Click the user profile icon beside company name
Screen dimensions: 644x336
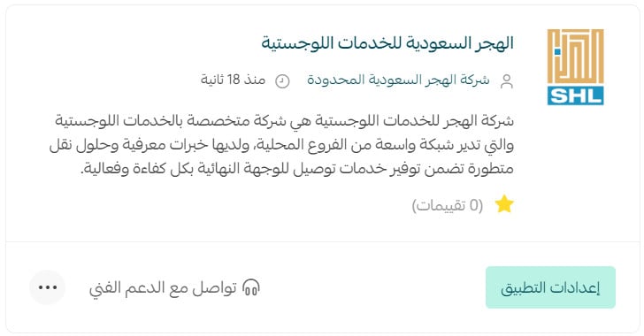pyautogui.click(x=507, y=81)
